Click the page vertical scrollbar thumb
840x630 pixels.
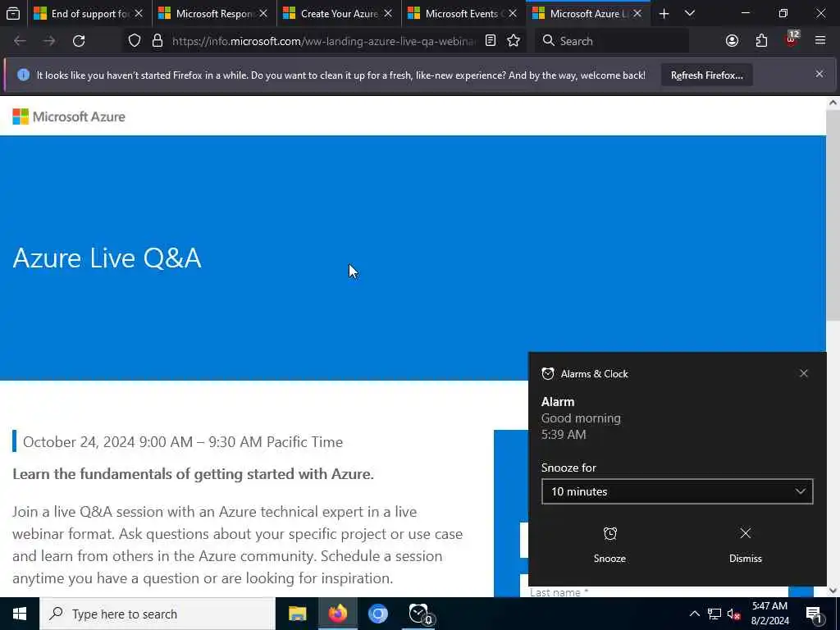tap(833, 214)
